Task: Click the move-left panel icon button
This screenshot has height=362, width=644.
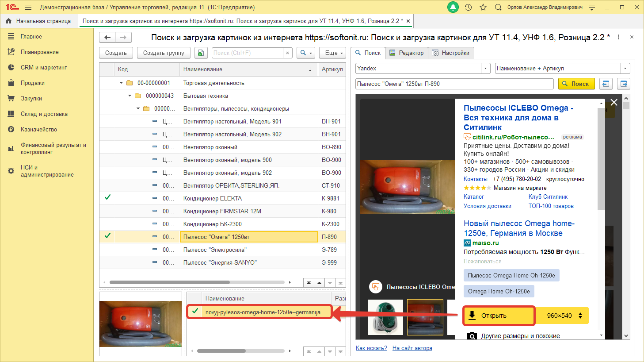Action: [x=606, y=84]
